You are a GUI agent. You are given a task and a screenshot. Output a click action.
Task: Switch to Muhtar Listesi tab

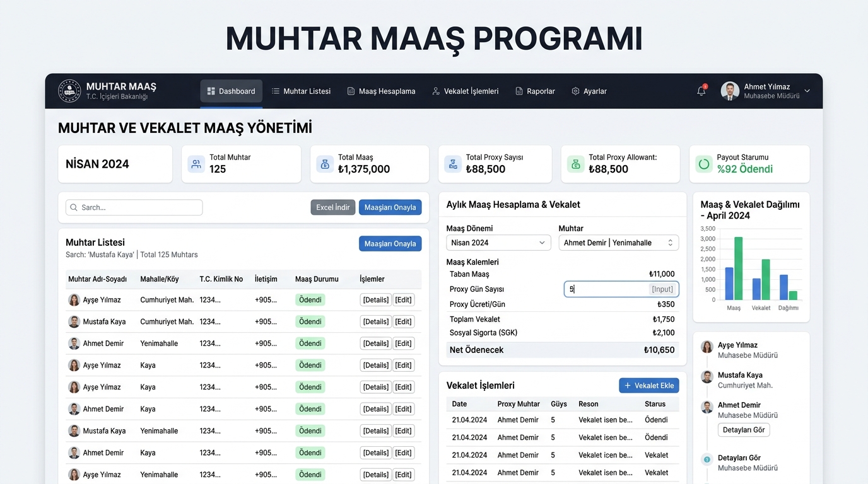(301, 91)
